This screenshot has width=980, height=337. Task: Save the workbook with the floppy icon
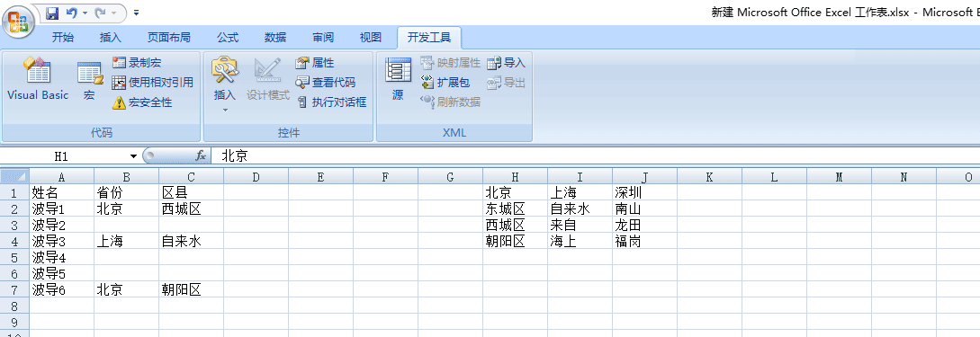52,13
